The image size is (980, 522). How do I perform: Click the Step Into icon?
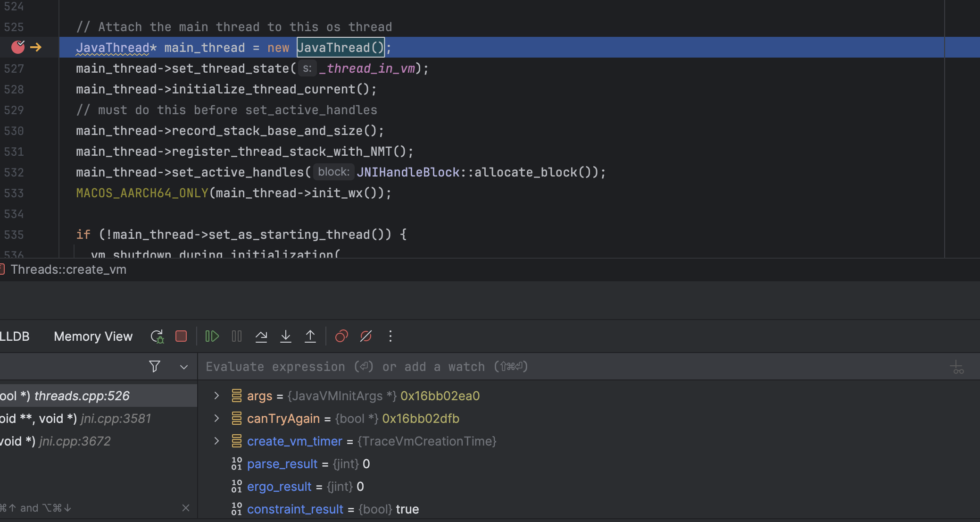[x=285, y=336]
